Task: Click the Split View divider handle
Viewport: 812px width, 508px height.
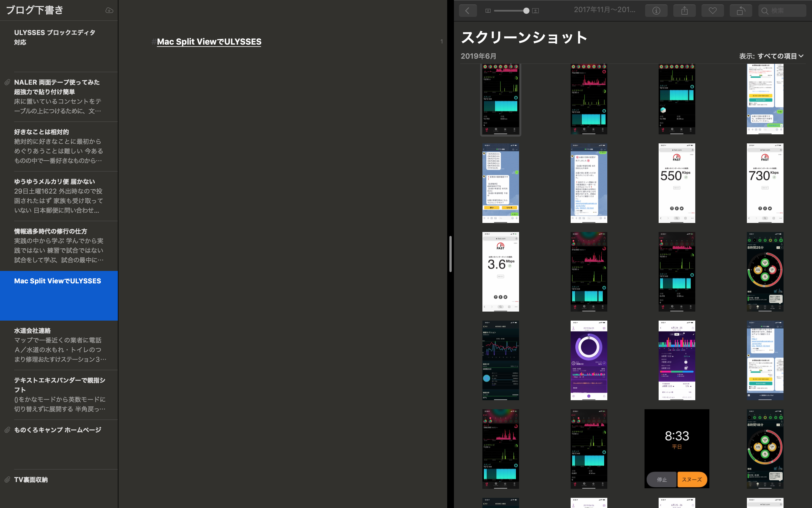Action: [450, 254]
